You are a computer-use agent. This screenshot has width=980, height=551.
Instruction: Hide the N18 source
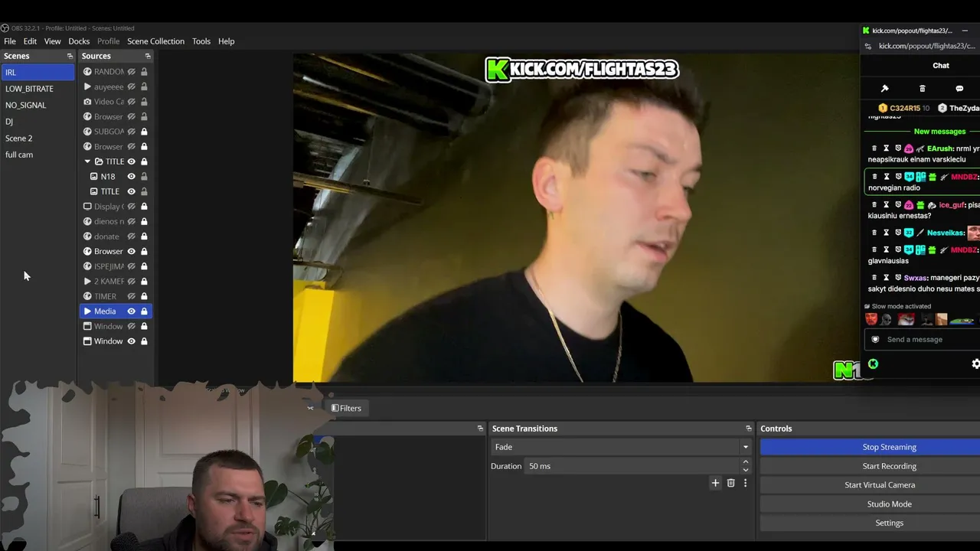pos(132,177)
